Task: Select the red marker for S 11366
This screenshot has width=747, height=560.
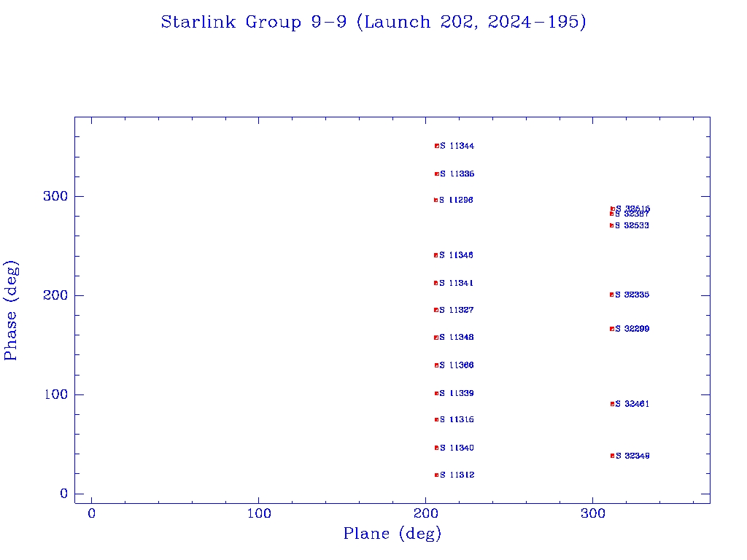Action: coord(436,365)
